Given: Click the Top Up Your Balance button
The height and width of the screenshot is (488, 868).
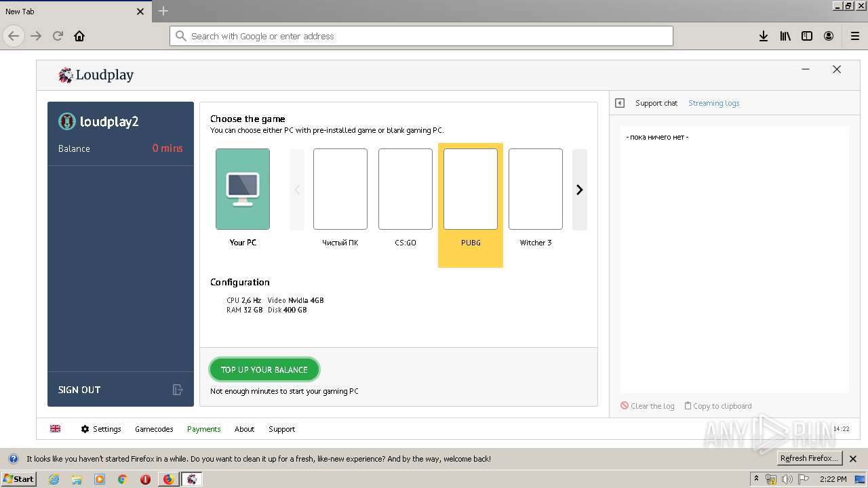Looking at the screenshot, I should (264, 369).
